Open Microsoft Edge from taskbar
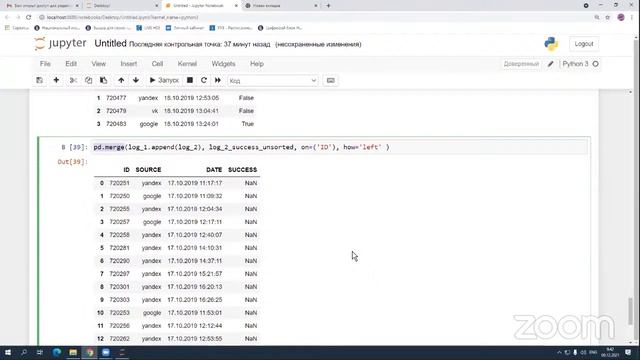Image resolution: width=640 pixels, height=360 pixels. coord(57,353)
